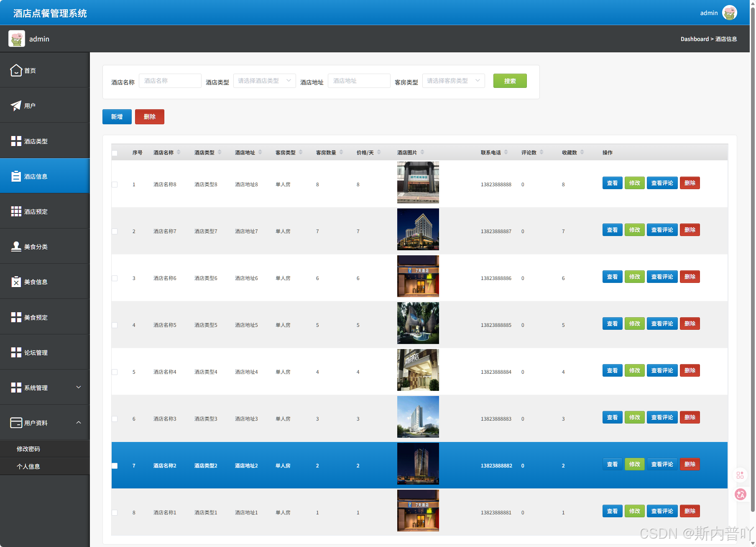Open hotel image thumbnail for 酒店名称3
Viewport: 756px width, 547px height.
coord(418,417)
